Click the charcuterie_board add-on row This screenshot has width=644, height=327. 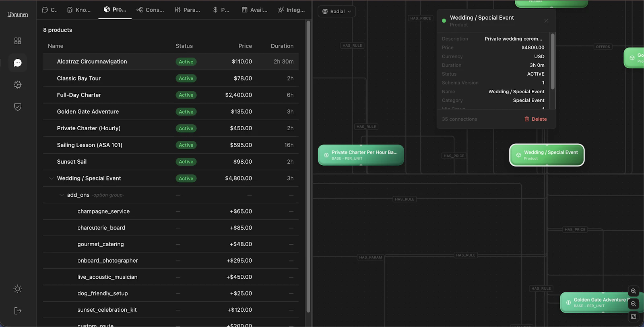(171, 228)
